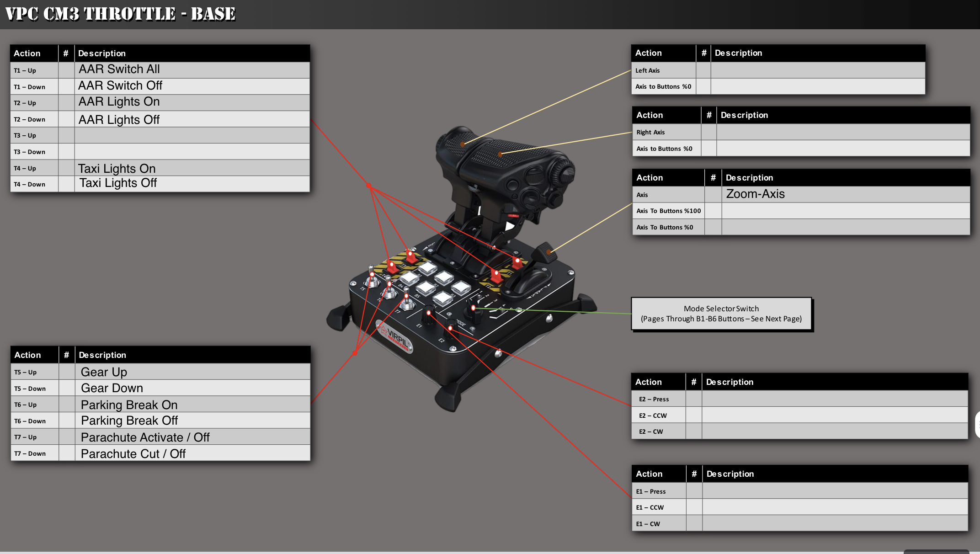Click the empty T3 – Up description field
Viewport: 980px width, 554px height.
192,135
